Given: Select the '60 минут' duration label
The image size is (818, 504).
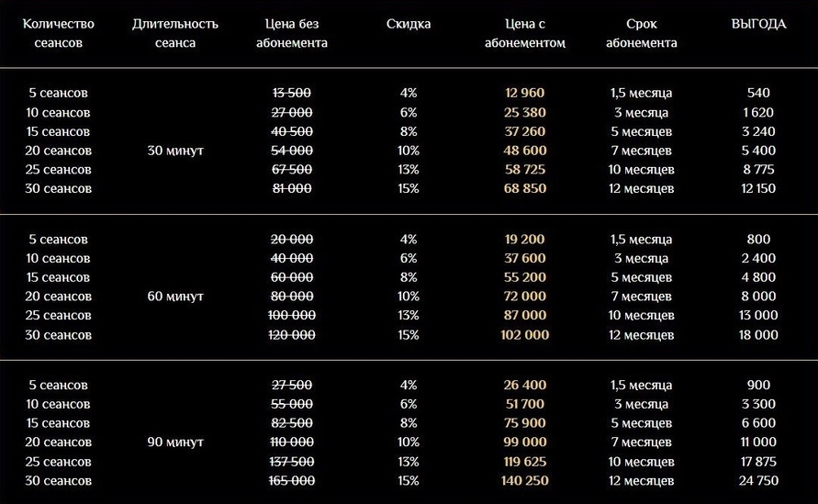Looking at the screenshot, I should coord(175,297).
